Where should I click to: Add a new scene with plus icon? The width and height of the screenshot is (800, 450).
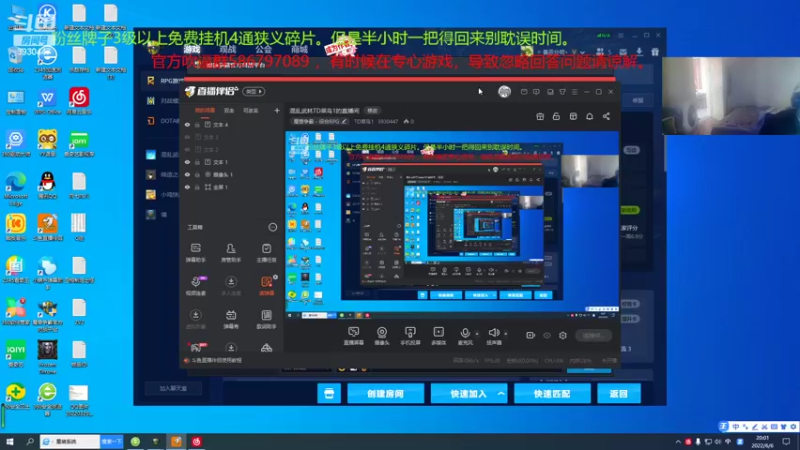coord(277,110)
